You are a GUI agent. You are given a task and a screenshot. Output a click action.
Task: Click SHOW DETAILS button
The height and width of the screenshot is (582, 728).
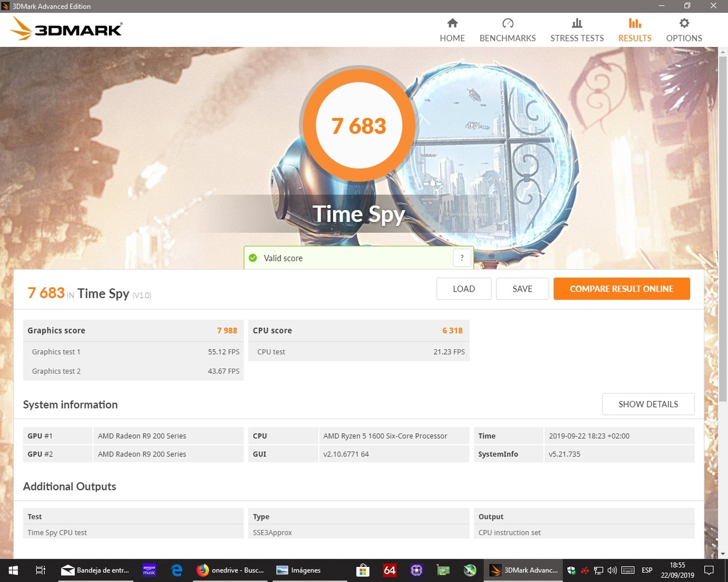point(648,404)
